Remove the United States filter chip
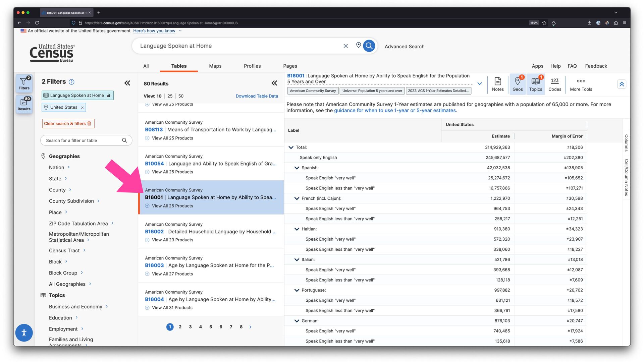The height and width of the screenshot is (362, 644). click(82, 108)
